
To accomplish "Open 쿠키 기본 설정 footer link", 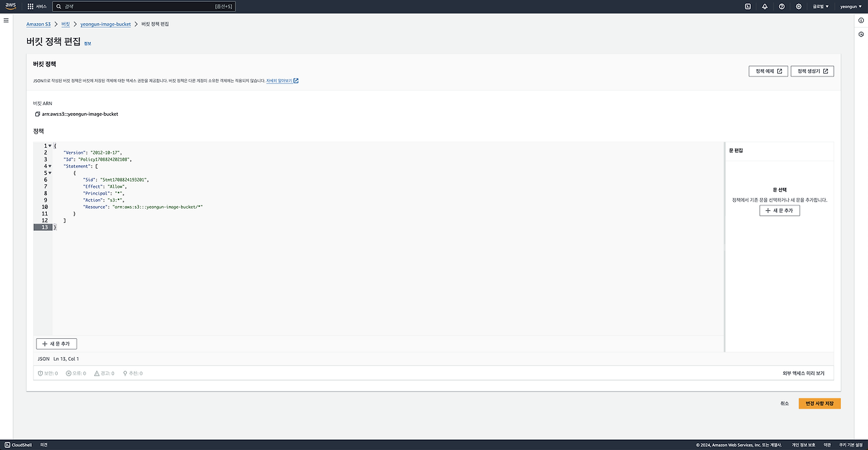I will click(851, 445).
